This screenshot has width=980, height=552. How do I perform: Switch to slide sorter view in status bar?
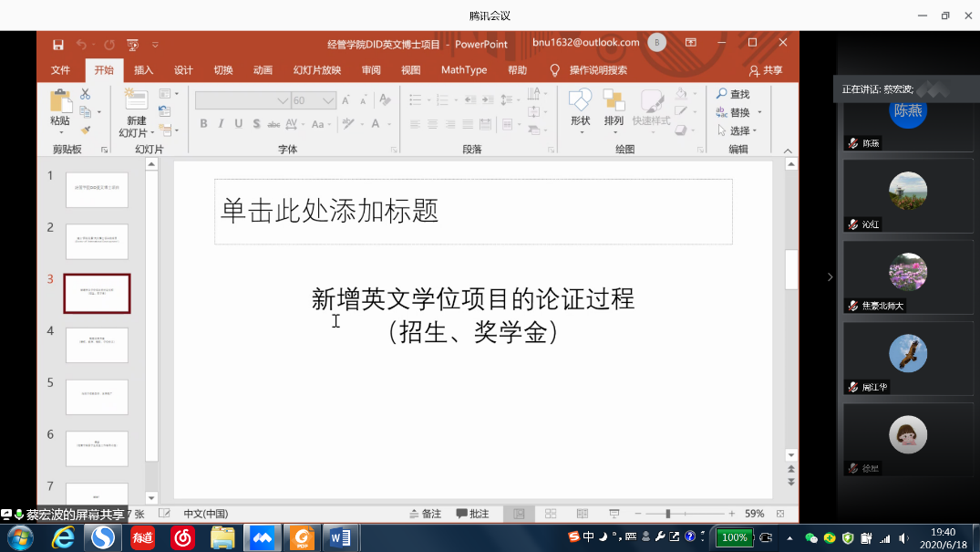(x=550, y=514)
